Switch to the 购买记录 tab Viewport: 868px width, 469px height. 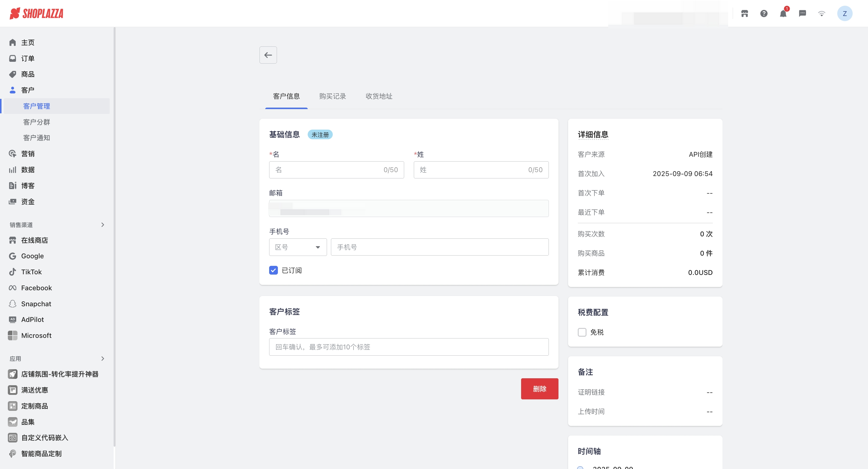pos(332,96)
